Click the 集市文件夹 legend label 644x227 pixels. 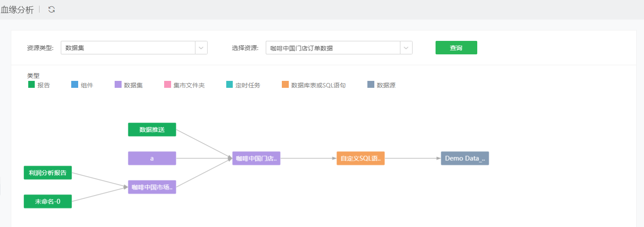pos(189,85)
